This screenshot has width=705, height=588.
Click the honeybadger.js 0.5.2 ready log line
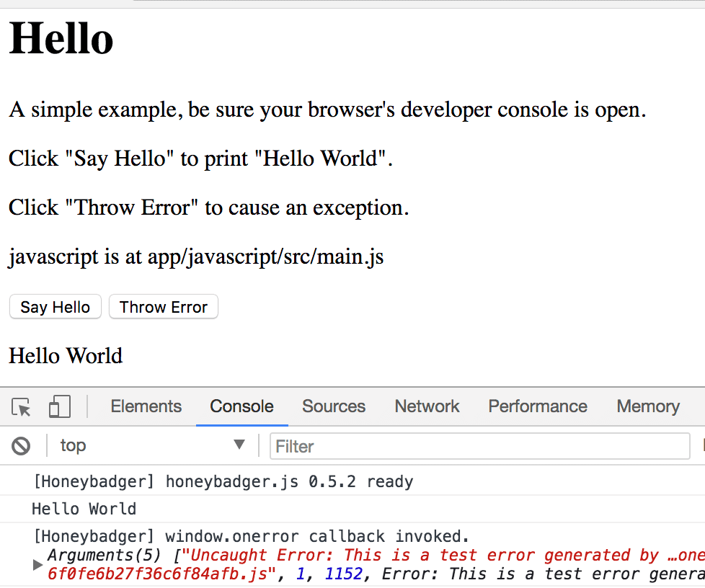coord(223,481)
